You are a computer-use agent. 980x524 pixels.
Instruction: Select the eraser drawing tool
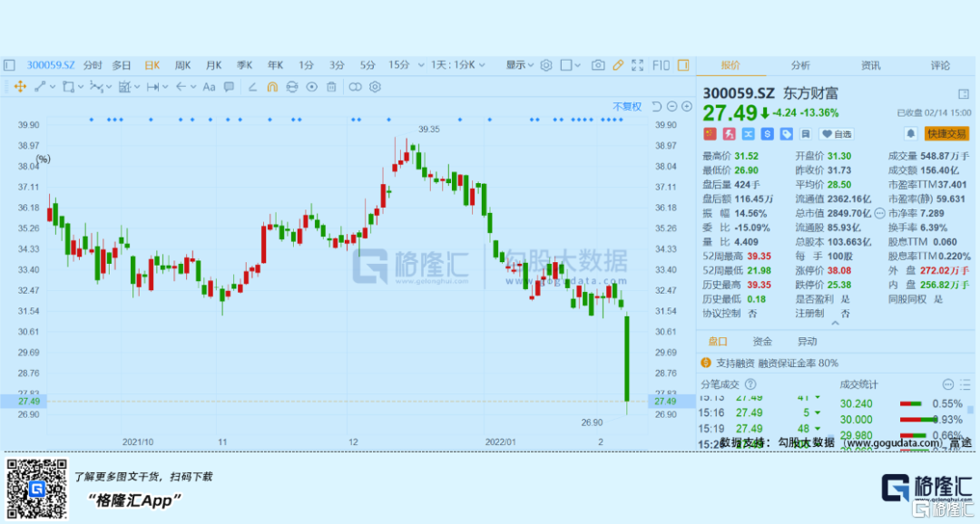pos(252,87)
